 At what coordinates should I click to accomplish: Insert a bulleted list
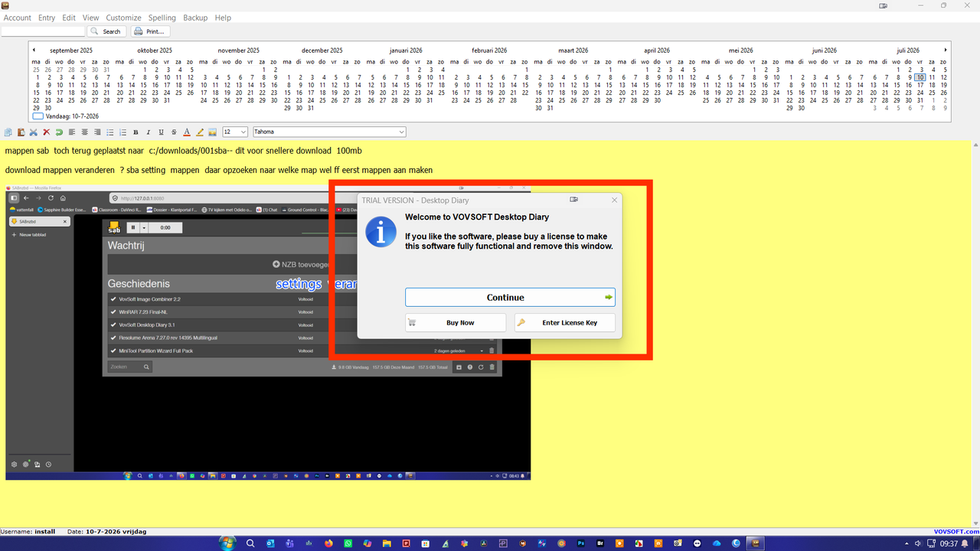pos(110,132)
